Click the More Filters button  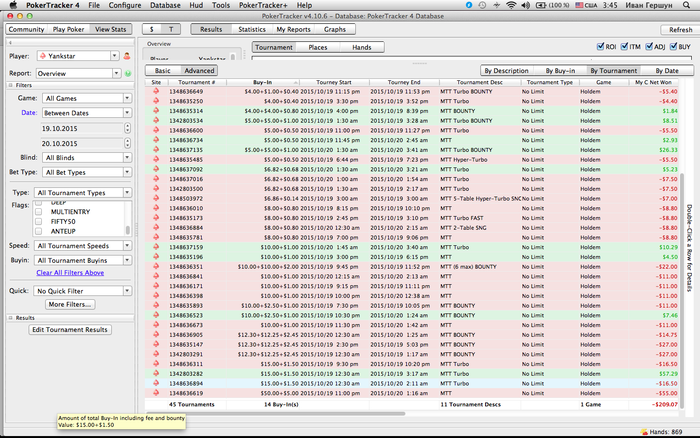70,305
